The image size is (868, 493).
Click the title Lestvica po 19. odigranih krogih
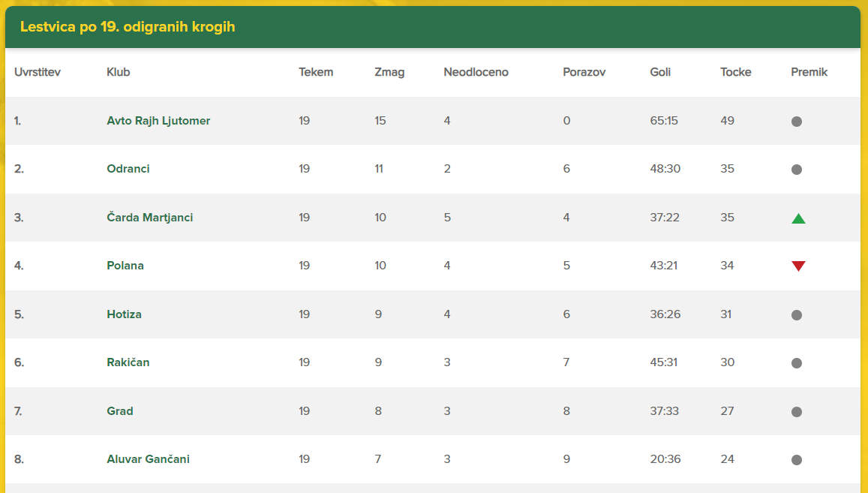point(128,26)
